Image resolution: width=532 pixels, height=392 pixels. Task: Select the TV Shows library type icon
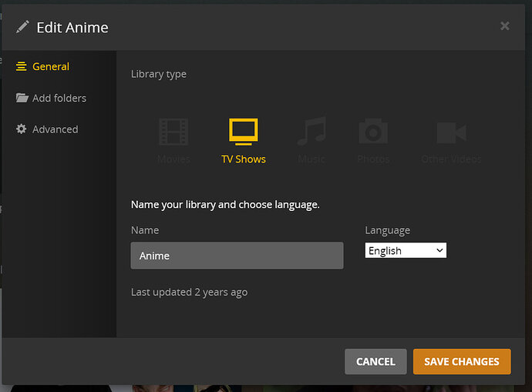click(244, 132)
